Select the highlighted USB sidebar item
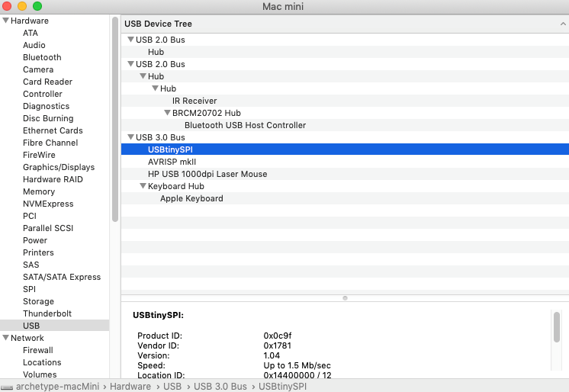The width and height of the screenshot is (569, 392). (x=54, y=326)
